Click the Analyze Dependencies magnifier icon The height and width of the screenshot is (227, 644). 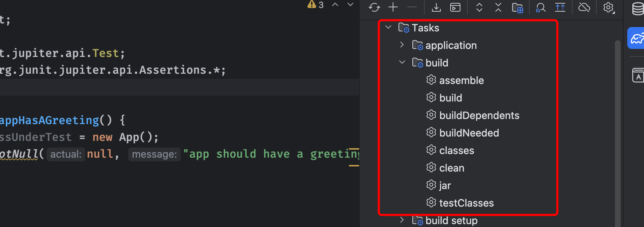(x=541, y=7)
